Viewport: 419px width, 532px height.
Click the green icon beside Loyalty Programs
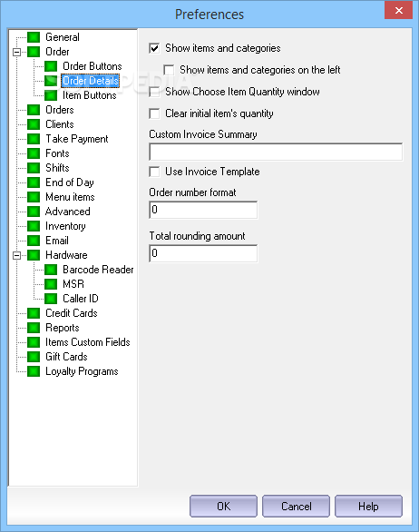click(x=34, y=371)
